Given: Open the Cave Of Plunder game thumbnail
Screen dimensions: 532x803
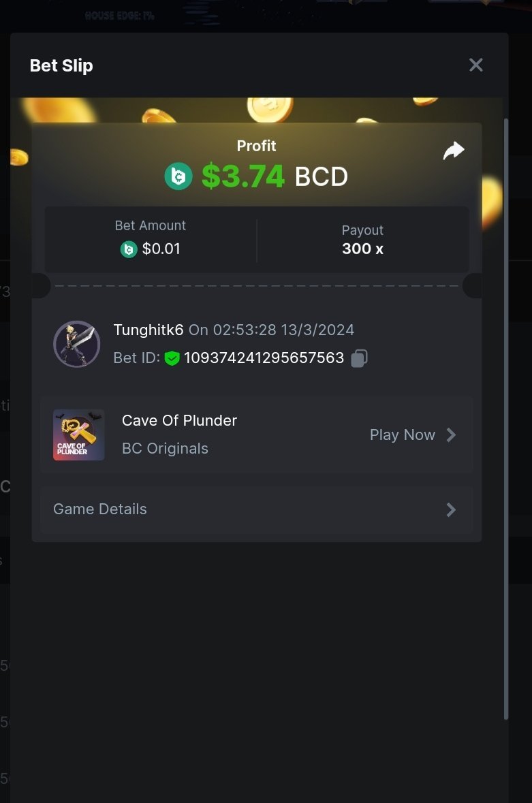Looking at the screenshot, I should (79, 435).
